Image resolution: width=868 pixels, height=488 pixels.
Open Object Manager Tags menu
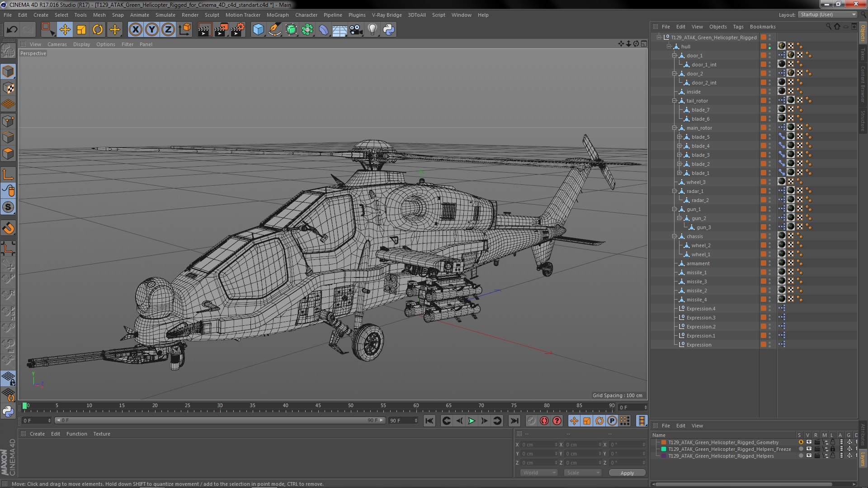click(738, 27)
